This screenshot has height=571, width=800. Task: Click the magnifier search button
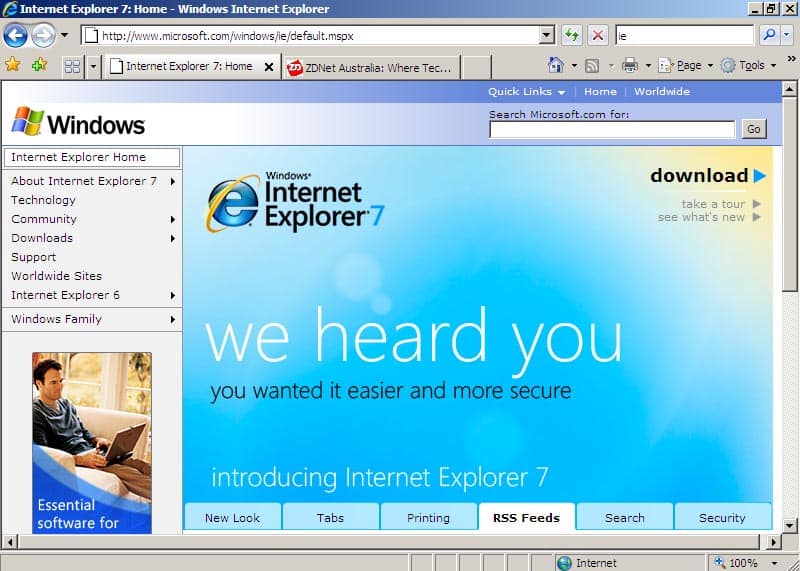(x=769, y=36)
